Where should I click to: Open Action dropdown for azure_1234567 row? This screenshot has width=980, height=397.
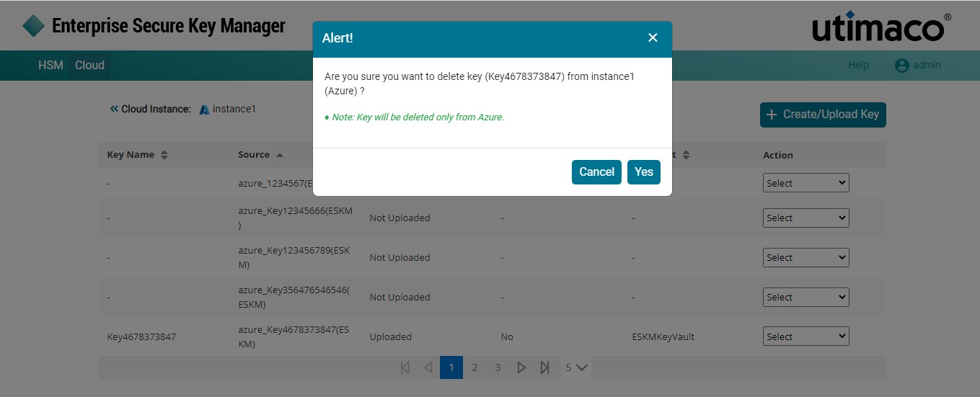click(x=805, y=183)
